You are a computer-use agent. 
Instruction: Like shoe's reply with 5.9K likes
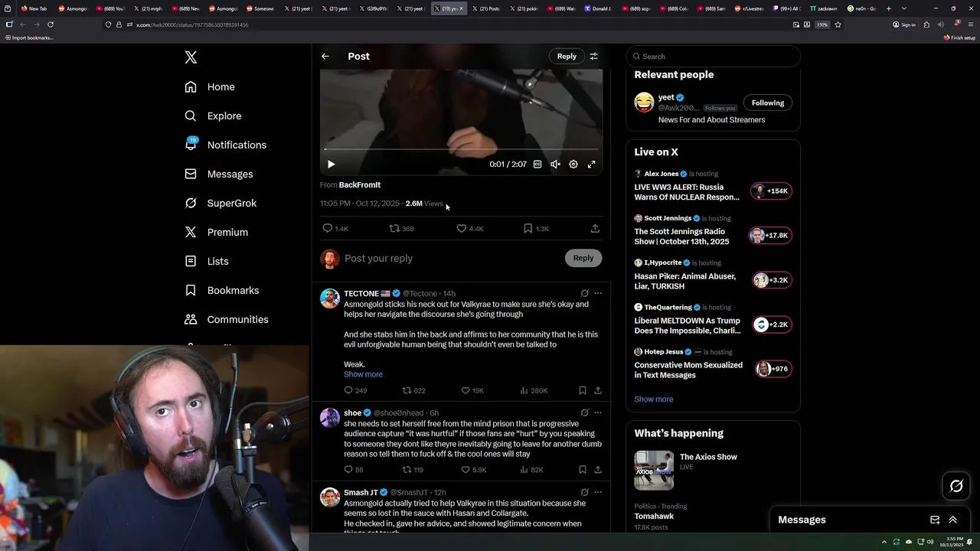[x=473, y=470]
